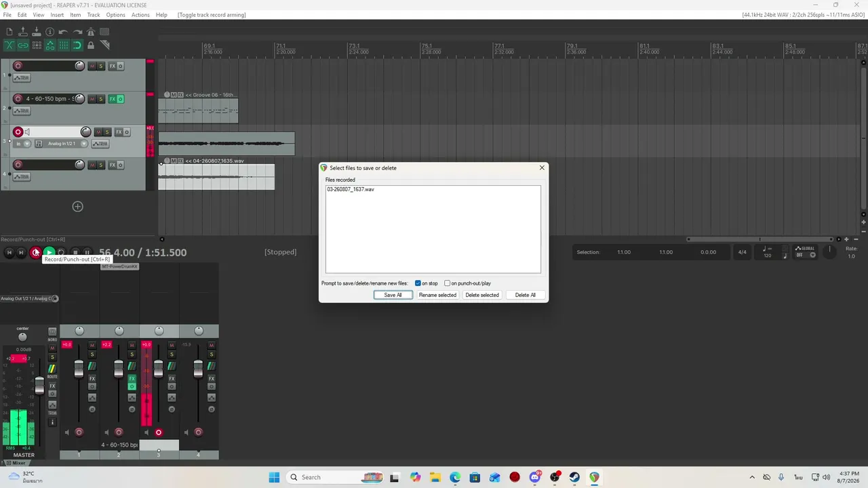Adjust mixer channel 2 volume fader
The width and height of the screenshot is (868, 488).
tap(119, 369)
